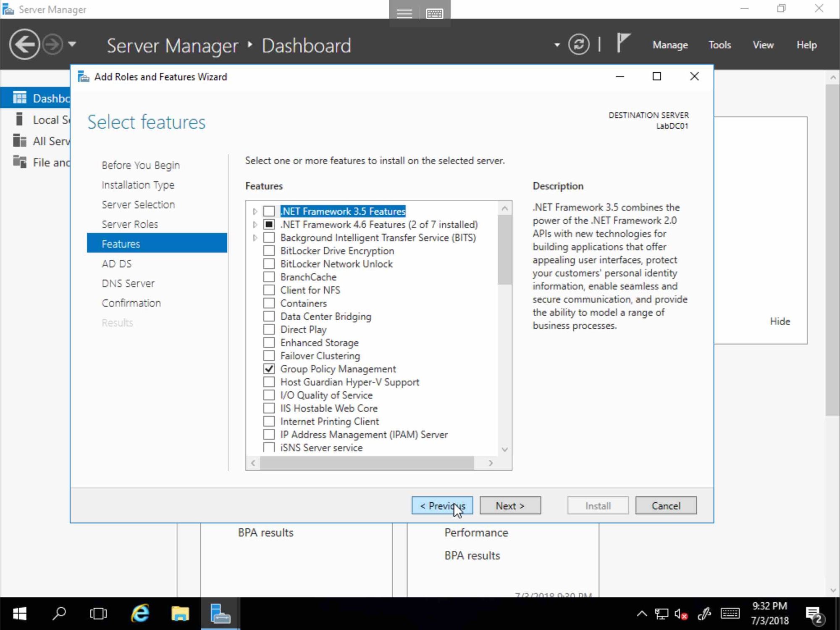This screenshot has height=630, width=840.
Task: Open the Action Center notification icon
Action: (x=815, y=615)
